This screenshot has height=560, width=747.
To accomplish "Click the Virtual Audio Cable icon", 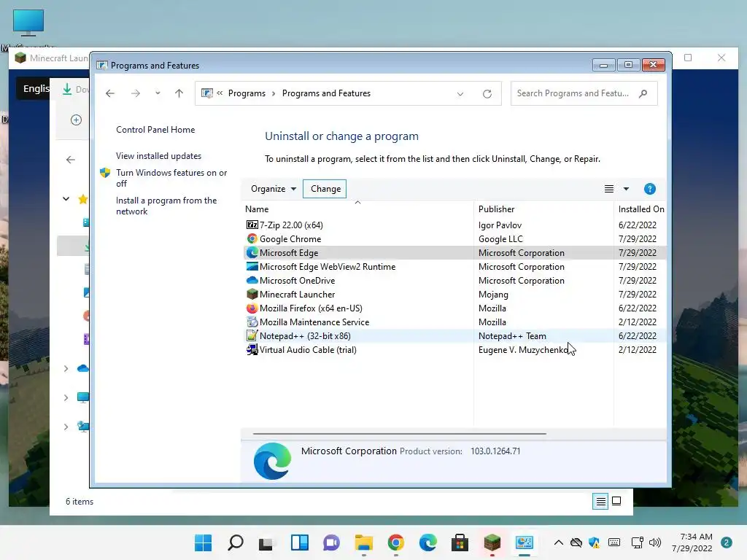I will (252, 349).
